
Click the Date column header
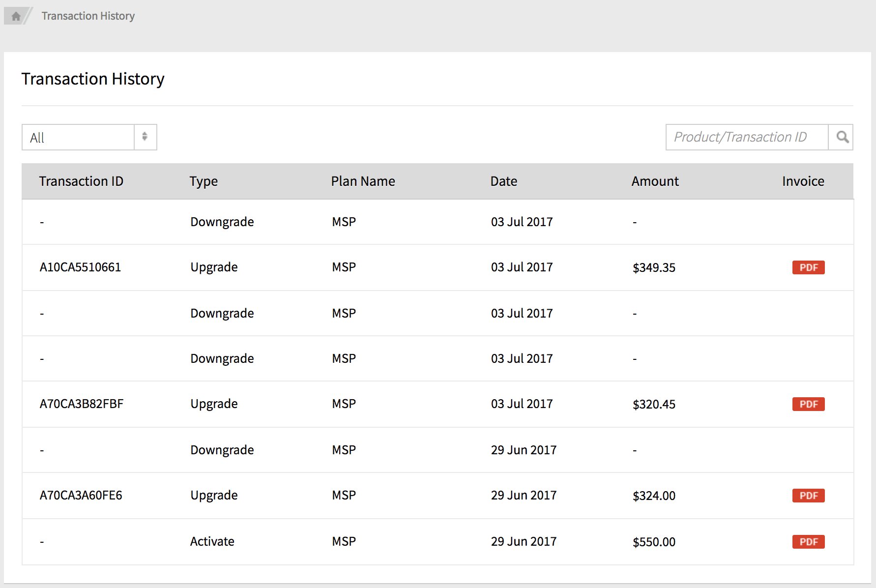[x=503, y=181]
